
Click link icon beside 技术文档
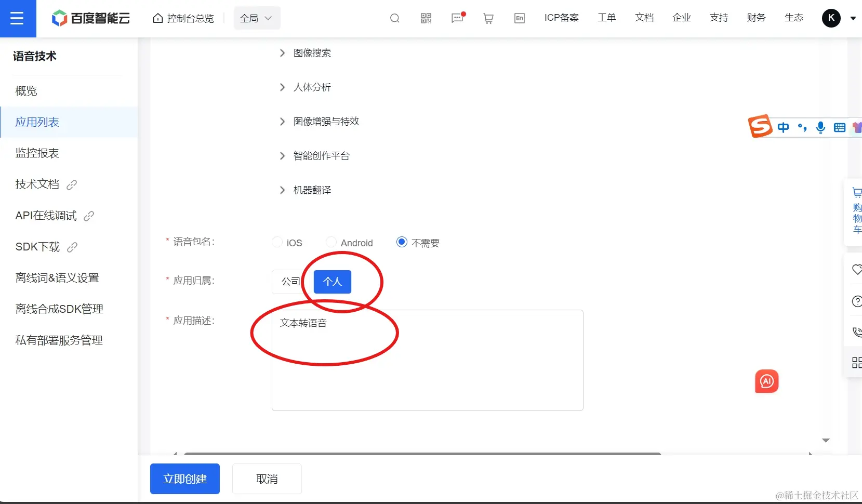[x=72, y=184]
